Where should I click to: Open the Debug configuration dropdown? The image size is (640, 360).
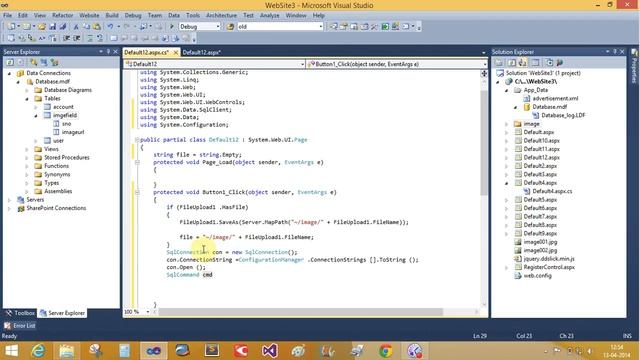pos(218,27)
